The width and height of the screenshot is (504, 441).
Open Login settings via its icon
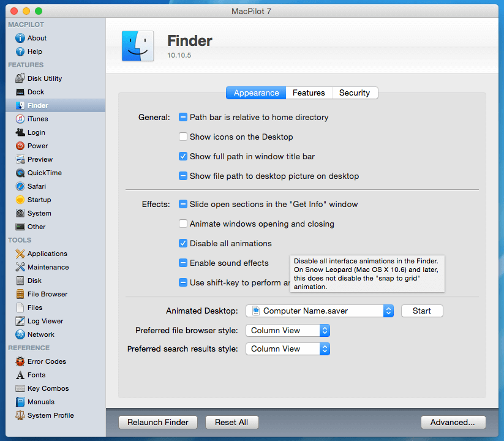tap(20, 132)
